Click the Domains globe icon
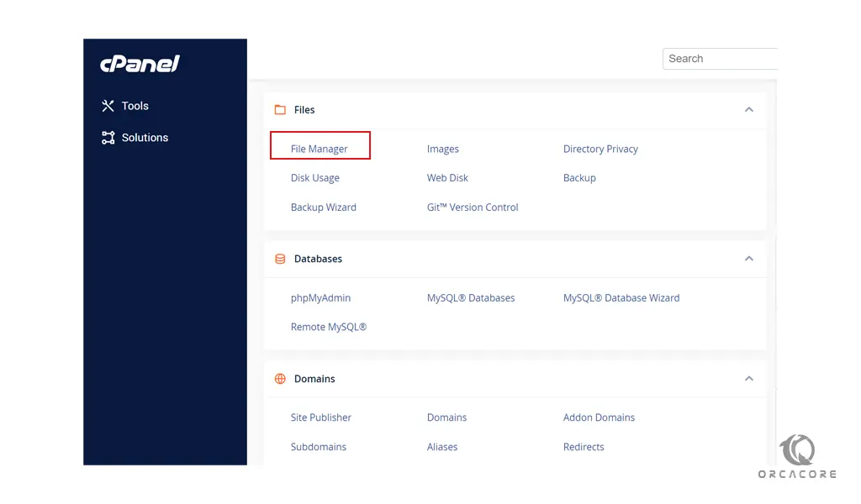Screen dimensions: 861x504 pos(280,379)
